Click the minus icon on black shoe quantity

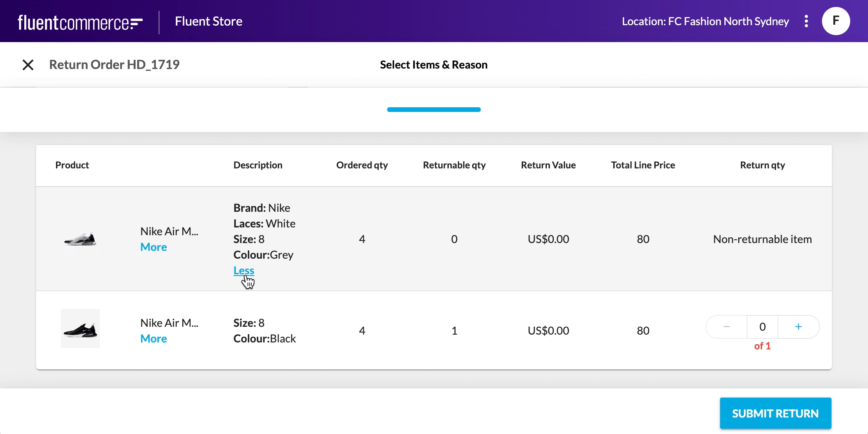[727, 327]
